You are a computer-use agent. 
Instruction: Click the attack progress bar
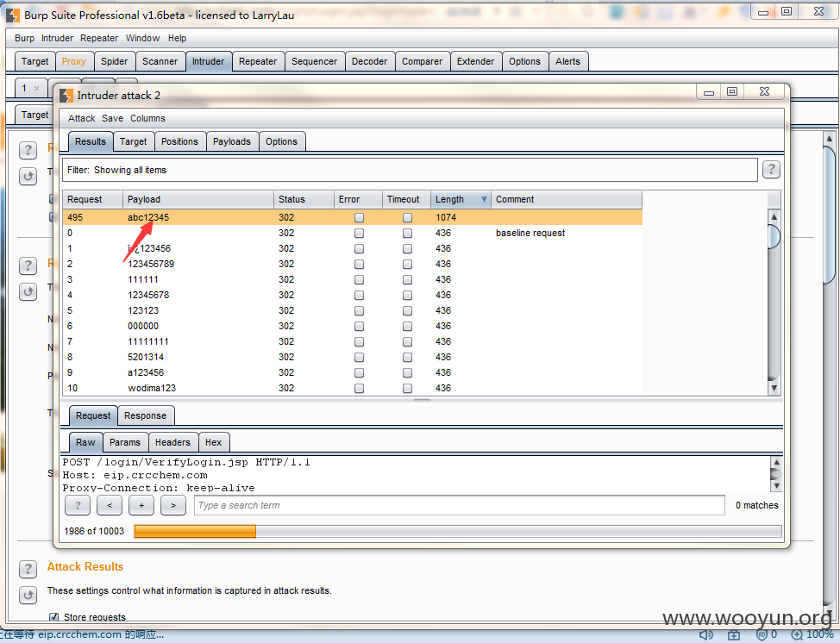(x=457, y=531)
